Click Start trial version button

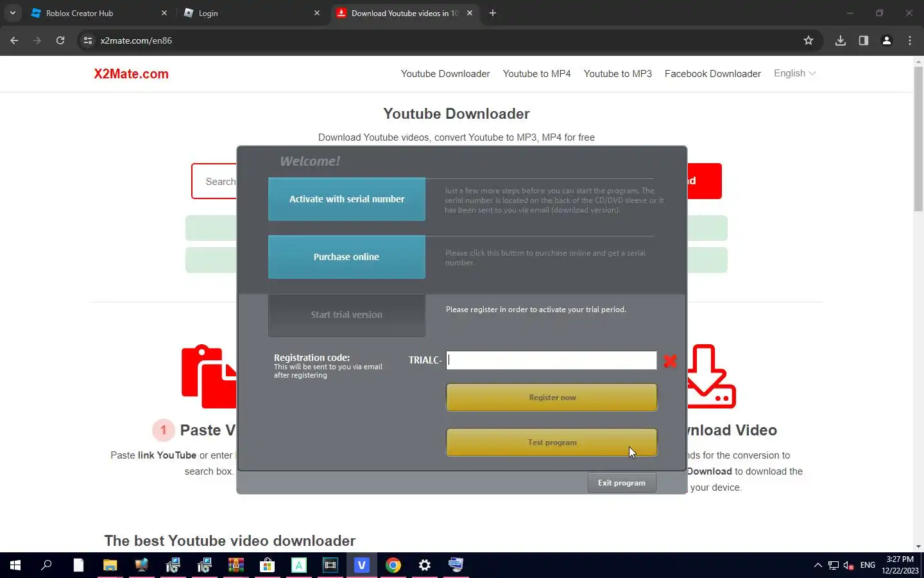(x=346, y=315)
